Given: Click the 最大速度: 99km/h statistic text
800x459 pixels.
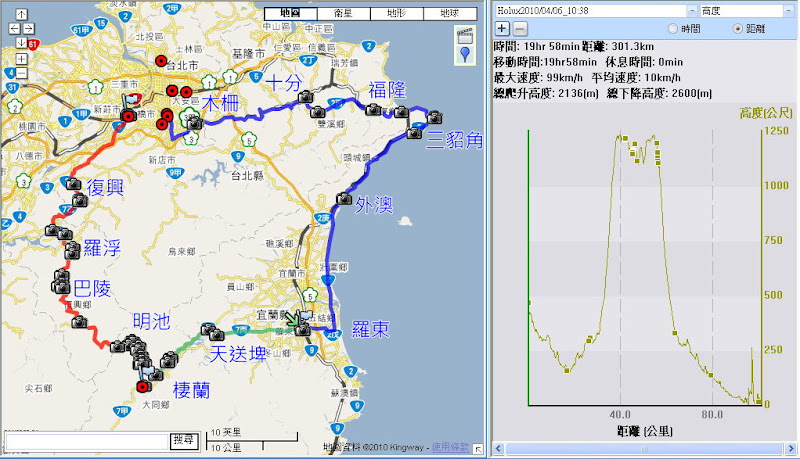Looking at the screenshot, I should [538, 78].
